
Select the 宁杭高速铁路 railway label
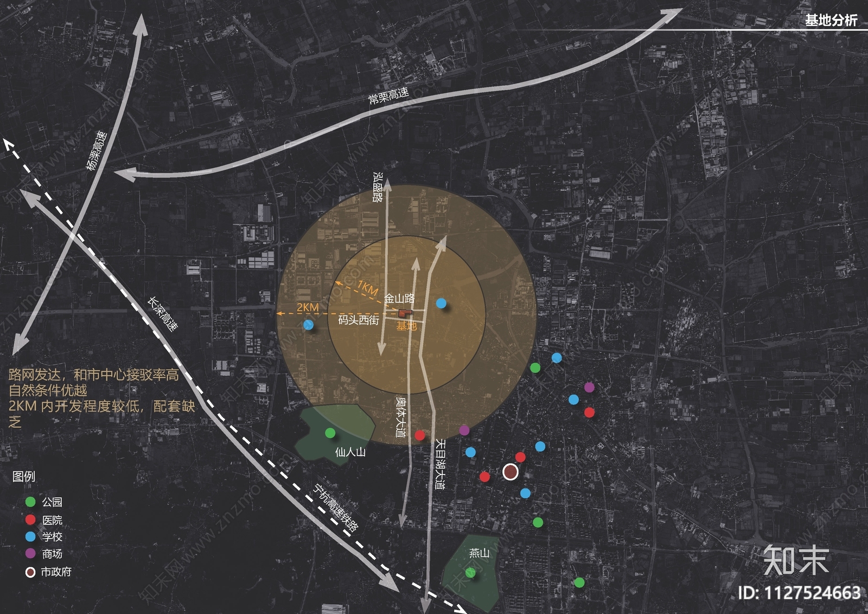336,509
